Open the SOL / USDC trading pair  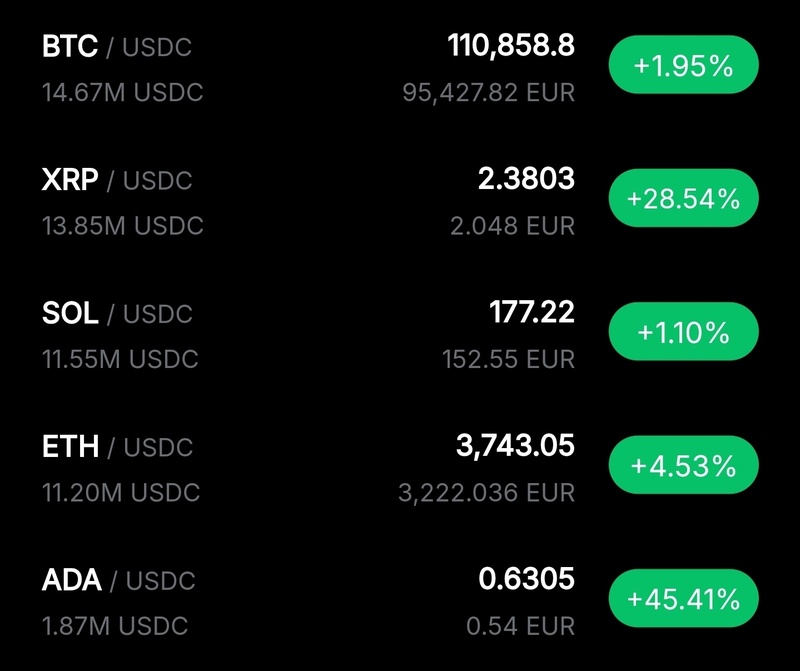click(117, 313)
